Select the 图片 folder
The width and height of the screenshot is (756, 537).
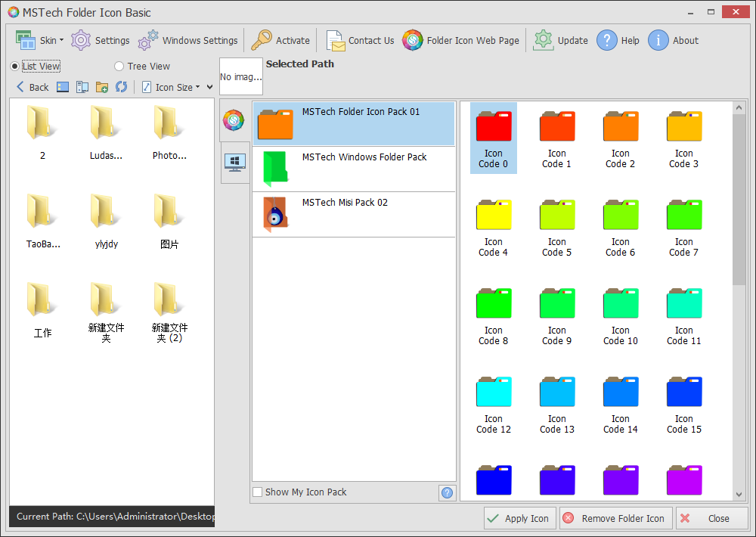(169, 222)
